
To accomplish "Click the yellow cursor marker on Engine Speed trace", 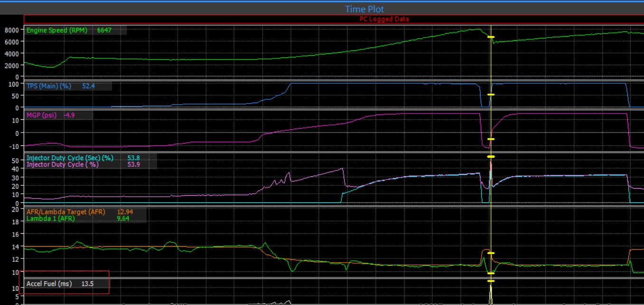I will [x=491, y=37].
